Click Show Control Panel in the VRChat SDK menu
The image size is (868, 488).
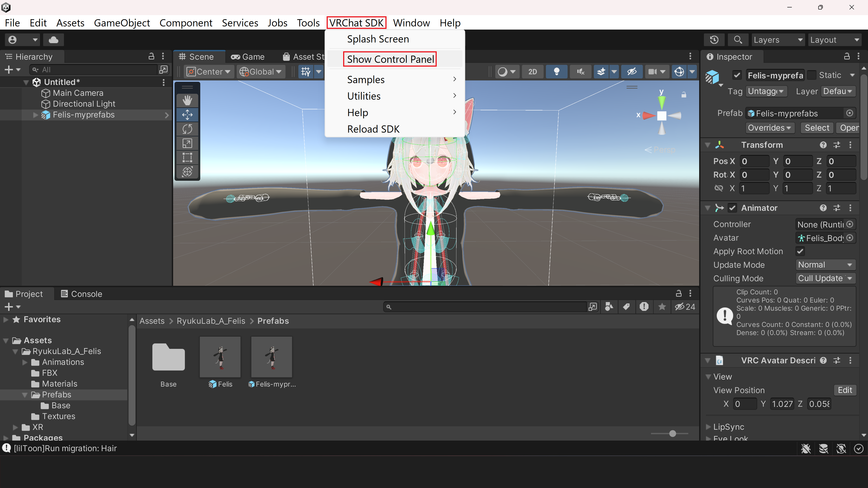(x=390, y=59)
